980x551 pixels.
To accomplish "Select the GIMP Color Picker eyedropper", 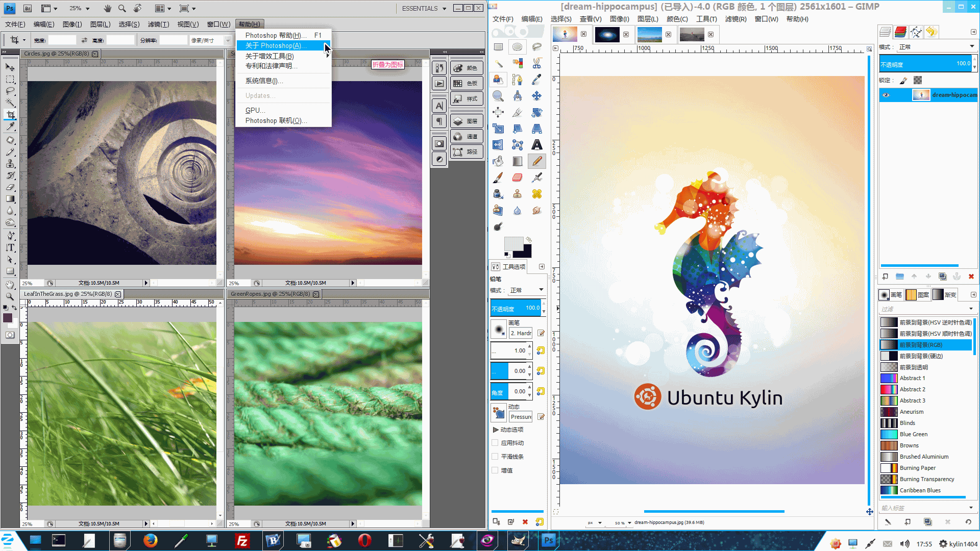I will [x=536, y=80].
